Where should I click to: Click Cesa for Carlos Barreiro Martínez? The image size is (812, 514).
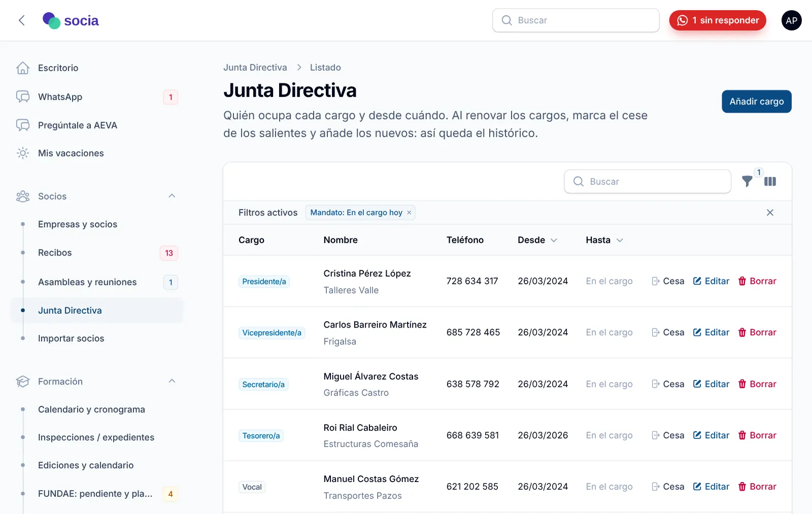pos(668,332)
